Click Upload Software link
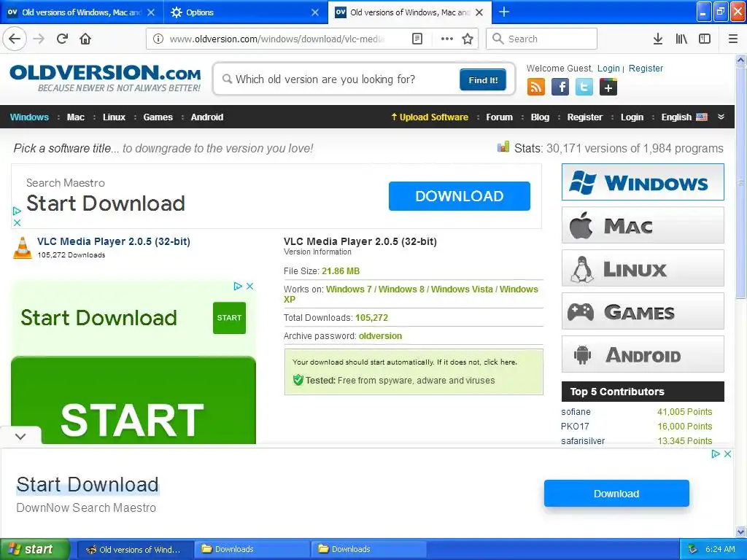 point(430,117)
